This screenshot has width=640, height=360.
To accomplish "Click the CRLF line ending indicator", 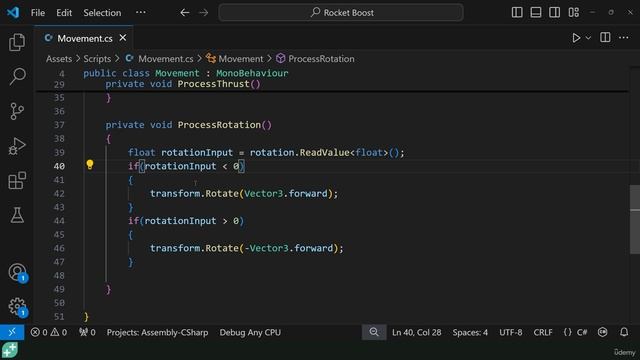I will pyautogui.click(x=543, y=332).
